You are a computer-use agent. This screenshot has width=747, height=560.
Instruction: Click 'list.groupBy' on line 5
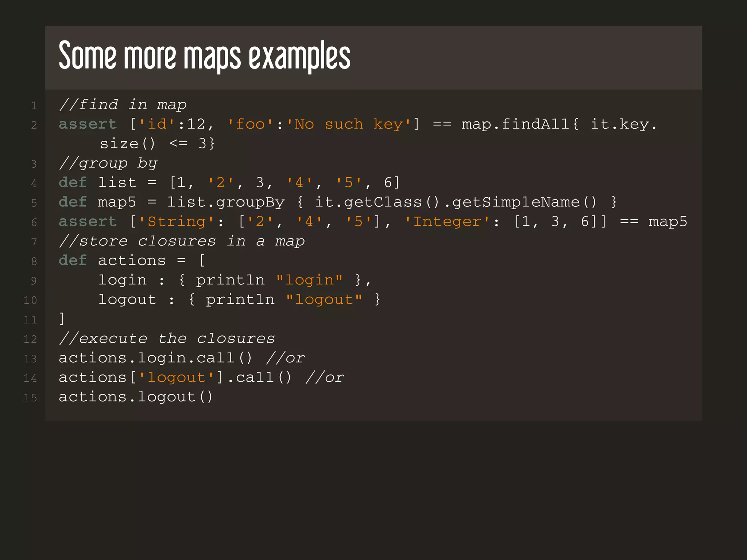pyautogui.click(x=225, y=202)
